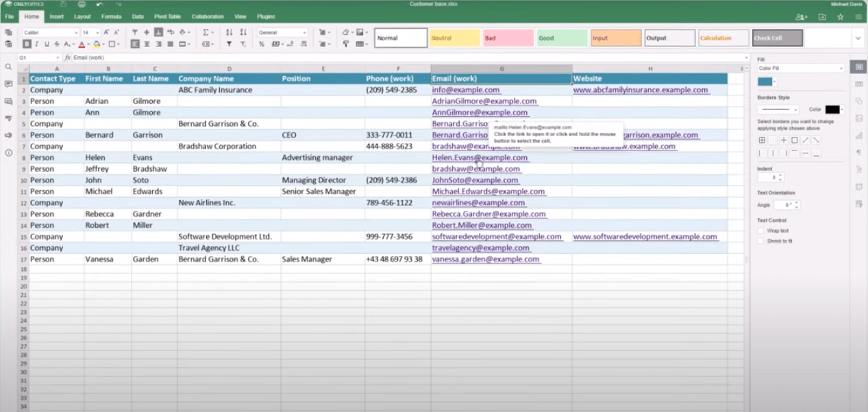Click the undo arrow in title bar
The width and height of the screenshot is (868, 412).
(100, 5)
